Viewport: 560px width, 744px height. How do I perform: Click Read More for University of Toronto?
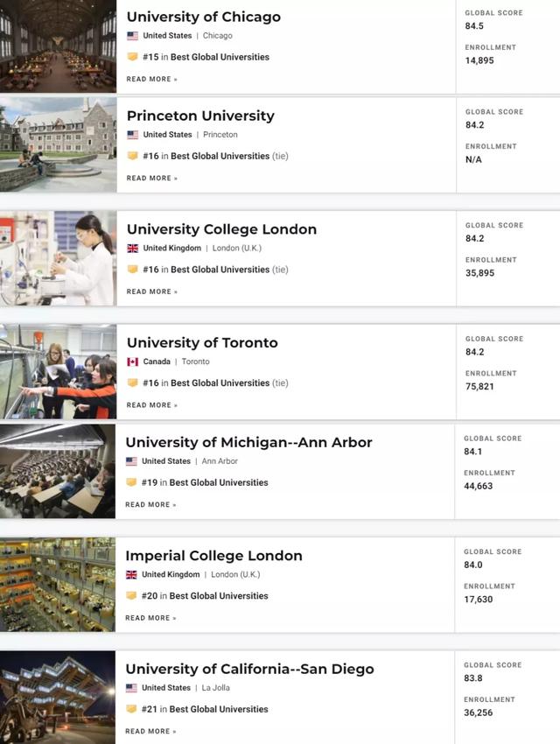point(151,405)
